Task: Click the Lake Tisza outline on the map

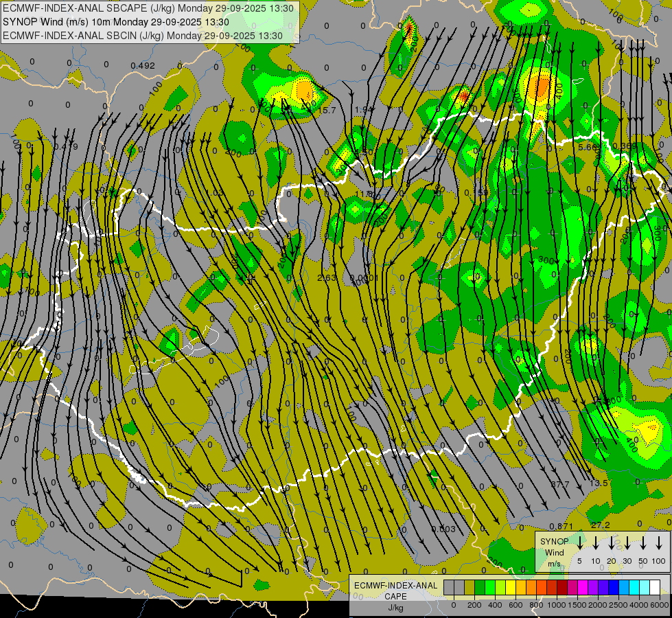Action: (453, 253)
